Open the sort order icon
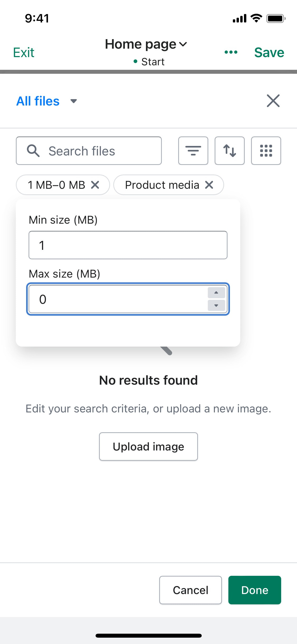This screenshot has width=297, height=644. tap(229, 151)
